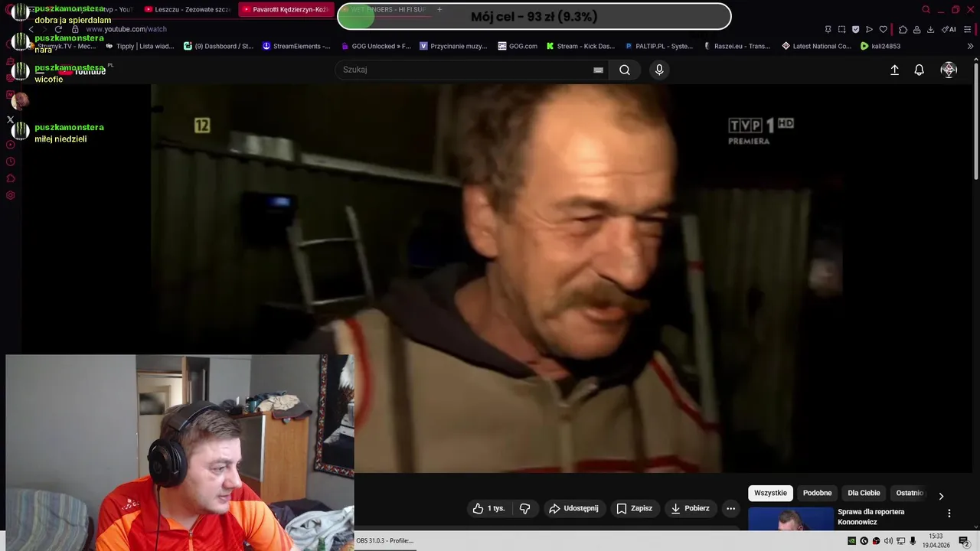Open the favorites heart icon in the toolbar

coord(883,29)
